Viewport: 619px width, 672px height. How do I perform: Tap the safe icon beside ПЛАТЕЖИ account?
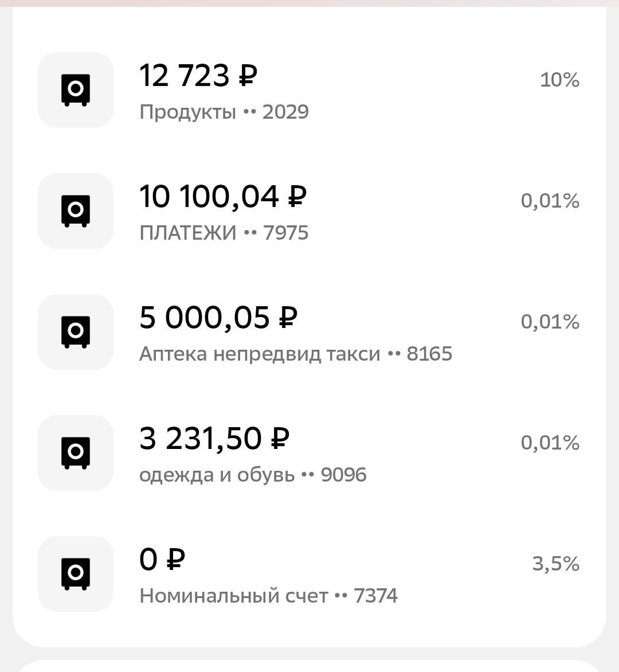coord(76,211)
